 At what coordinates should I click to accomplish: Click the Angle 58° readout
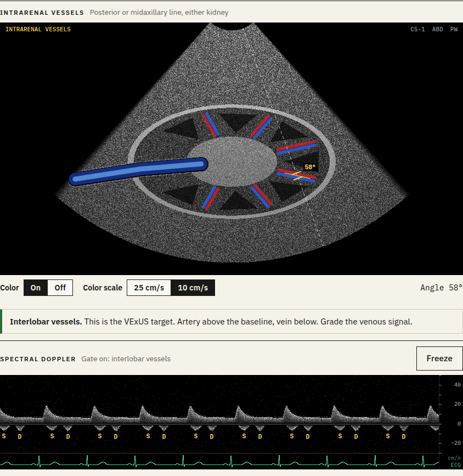(441, 288)
